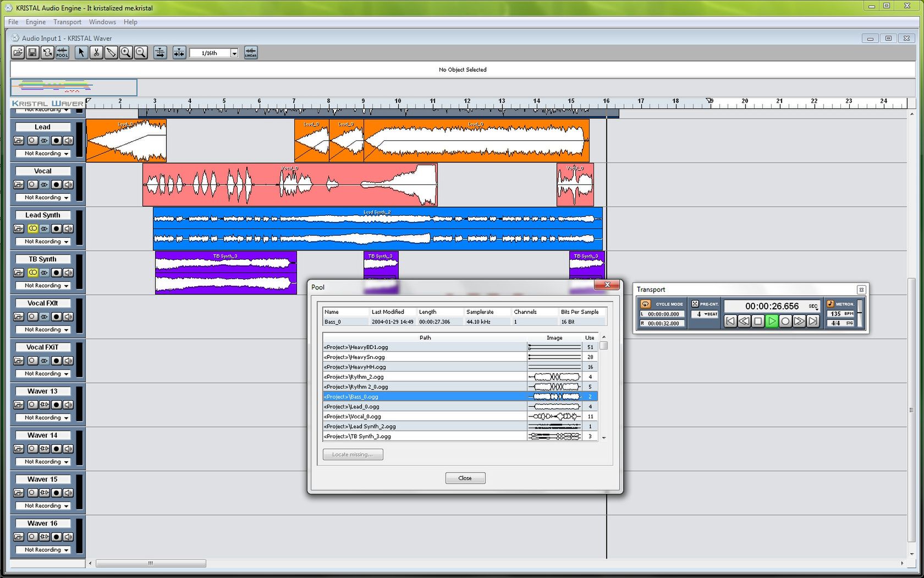The image size is (924, 578).
Task: Click the project overview thumbnail
Action: [x=74, y=87]
